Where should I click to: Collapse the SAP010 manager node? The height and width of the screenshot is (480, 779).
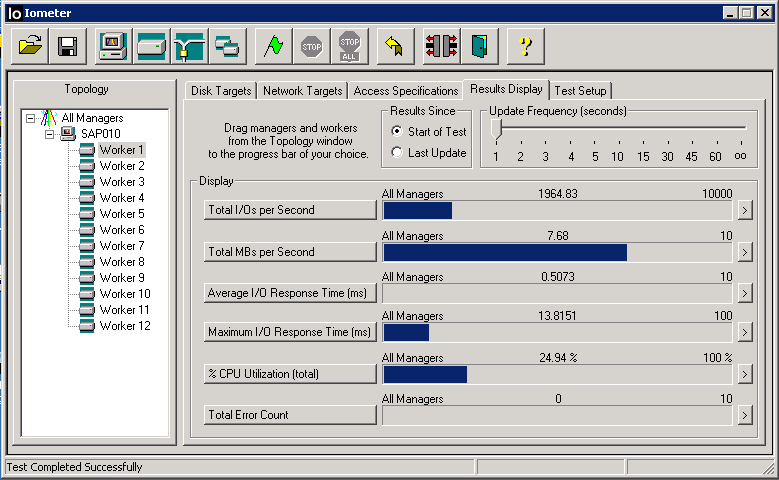pos(49,134)
